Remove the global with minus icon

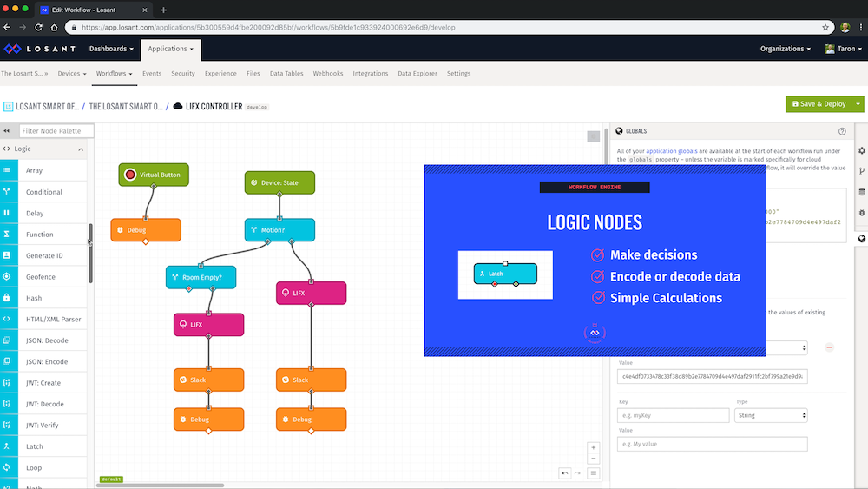829,347
